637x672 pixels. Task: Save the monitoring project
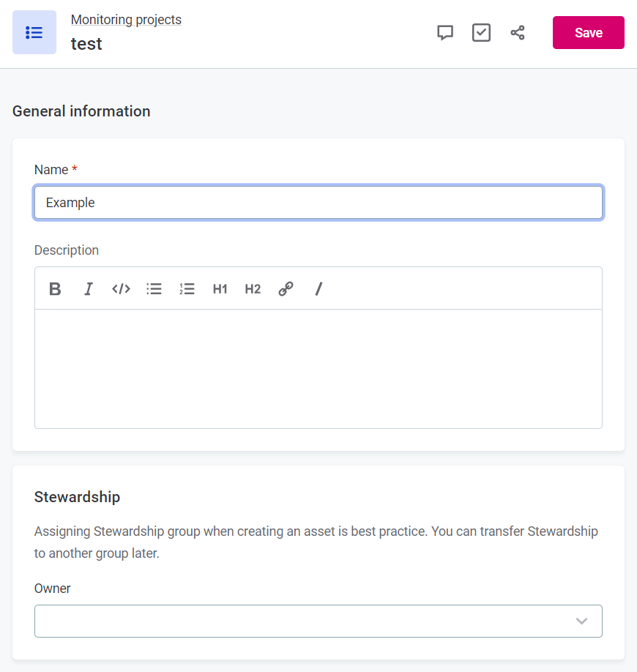(x=588, y=33)
